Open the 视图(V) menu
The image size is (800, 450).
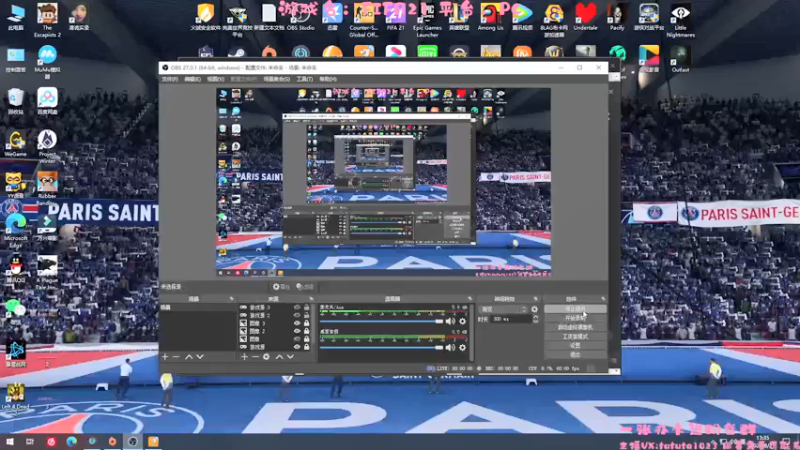(x=215, y=79)
